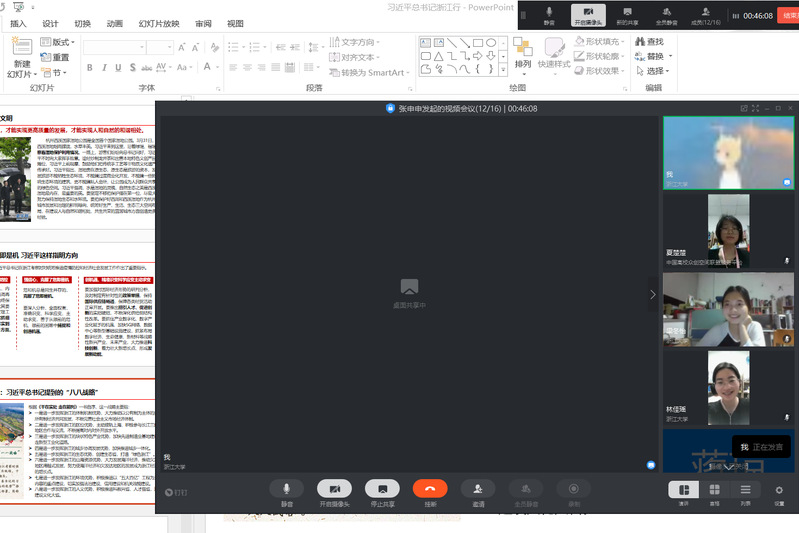
Task: Collapse participant panel with the arrow chevron
Action: (x=653, y=295)
